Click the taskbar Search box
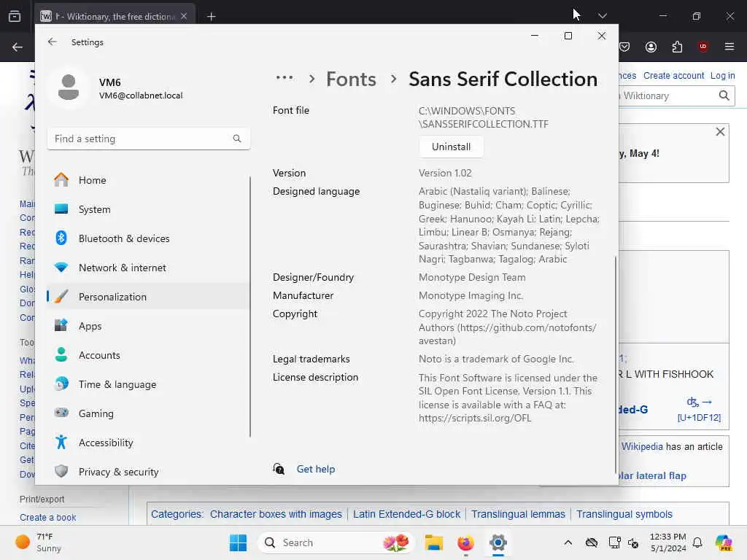This screenshot has height=560, width=747. click(x=336, y=542)
